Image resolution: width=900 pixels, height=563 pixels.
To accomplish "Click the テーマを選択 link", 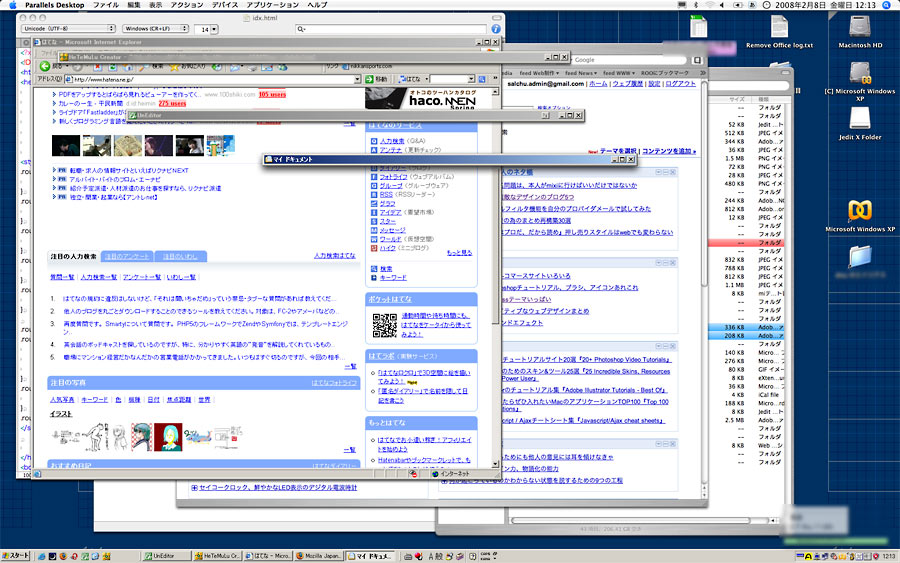I will point(618,151).
